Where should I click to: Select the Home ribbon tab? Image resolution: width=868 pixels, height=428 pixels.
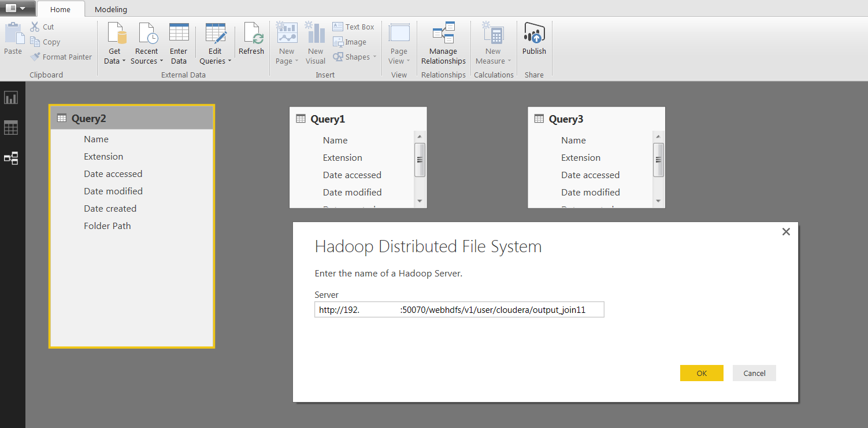pyautogui.click(x=61, y=9)
